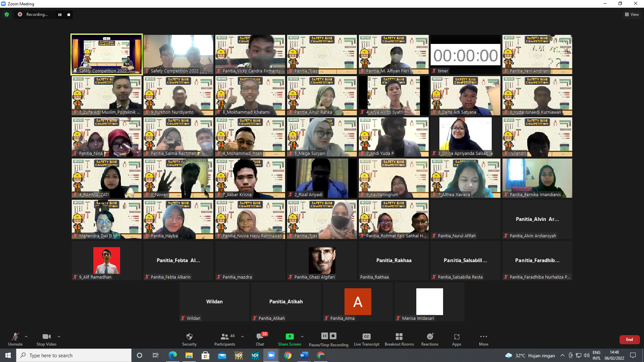Select Panitia_Atikah's participant tile
644x362 pixels.
click(286, 302)
